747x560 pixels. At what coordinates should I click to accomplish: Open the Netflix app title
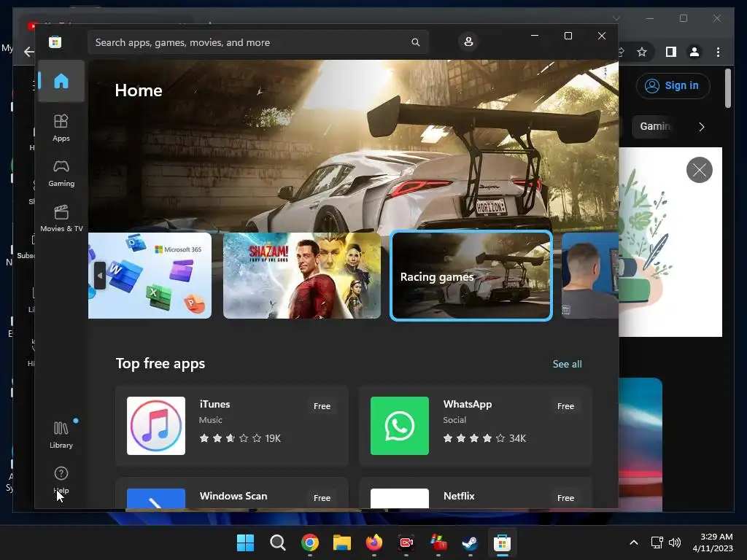tap(459, 496)
